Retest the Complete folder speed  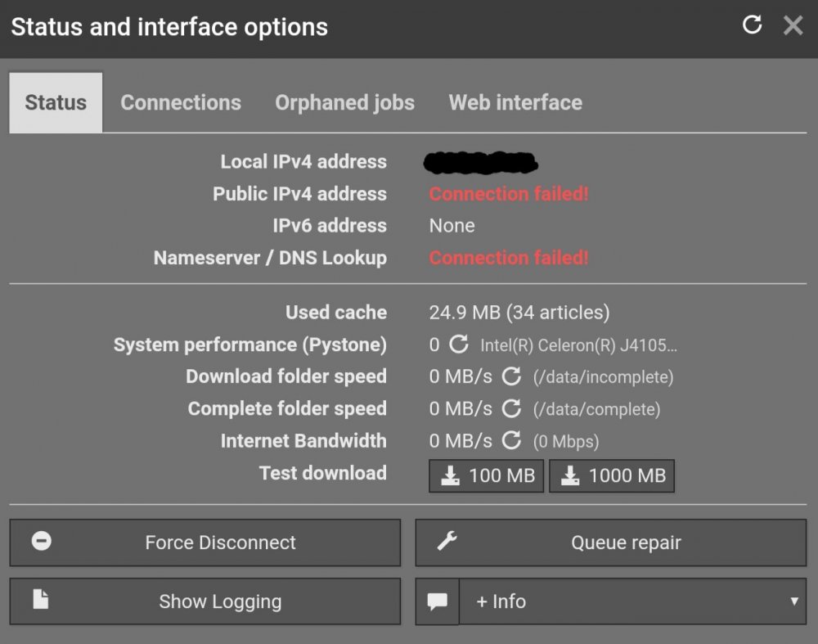pyautogui.click(x=511, y=408)
